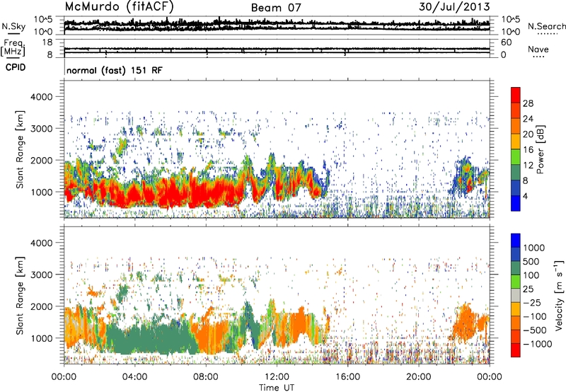Screen dimensions: 566x392
Task: Click the 'Nave' legend label
Action: [x=538, y=49]
